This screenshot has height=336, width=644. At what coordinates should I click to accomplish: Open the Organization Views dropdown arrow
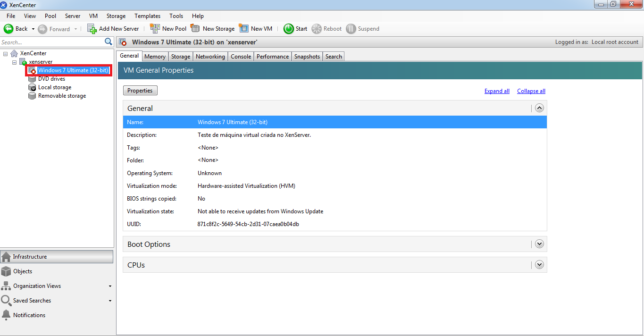[x=110, y=286]
